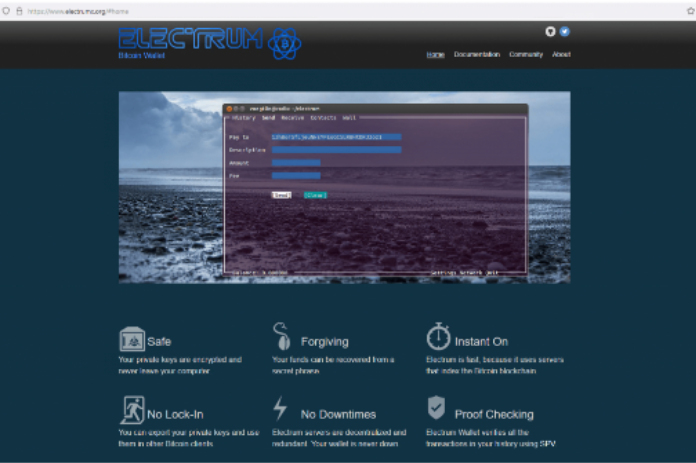Click the Proof Checking heading
The image size is (696, 463).
[x=494, y=415]
